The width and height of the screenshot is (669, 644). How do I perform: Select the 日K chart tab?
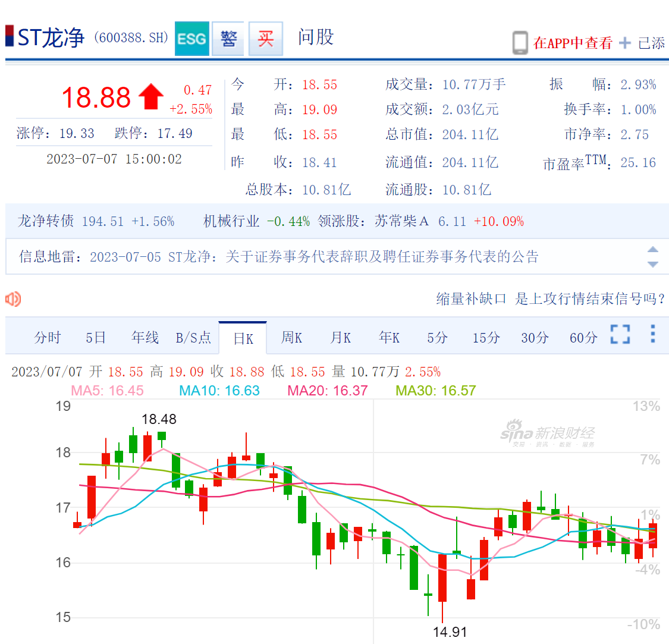tap(243, 338)
